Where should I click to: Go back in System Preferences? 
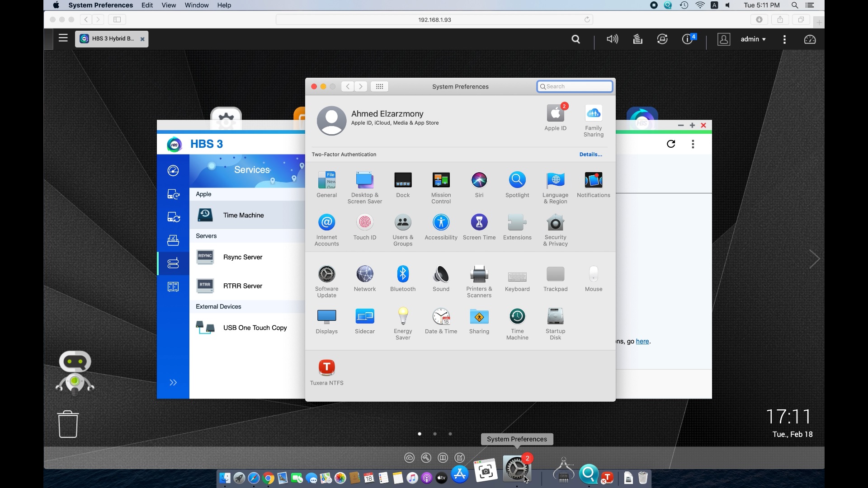[x=347, y=86]
